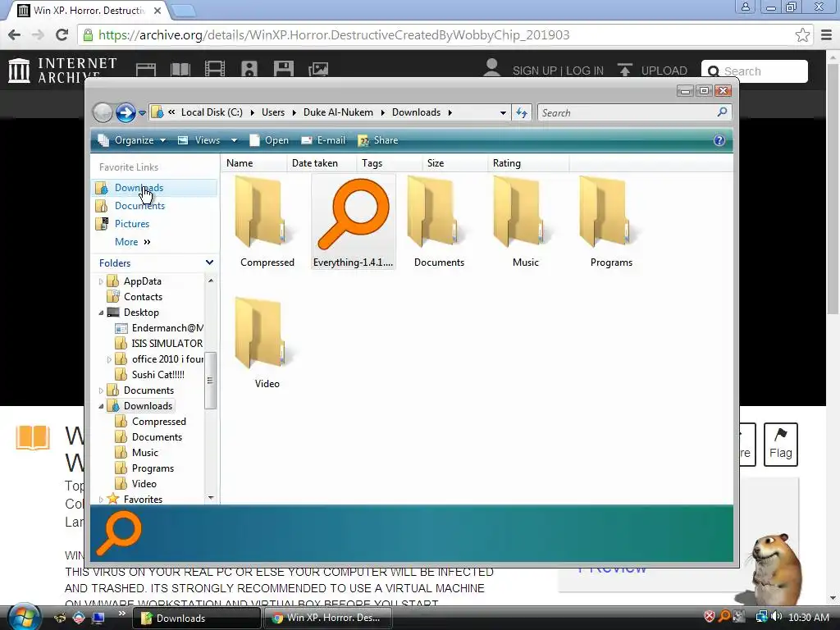Click the Internet Archive Search box

(755, 71)
